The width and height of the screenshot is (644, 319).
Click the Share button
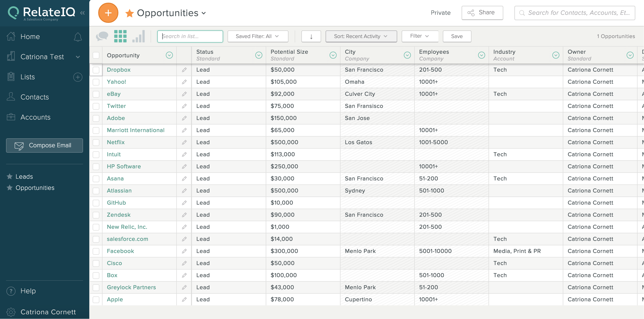482,13
